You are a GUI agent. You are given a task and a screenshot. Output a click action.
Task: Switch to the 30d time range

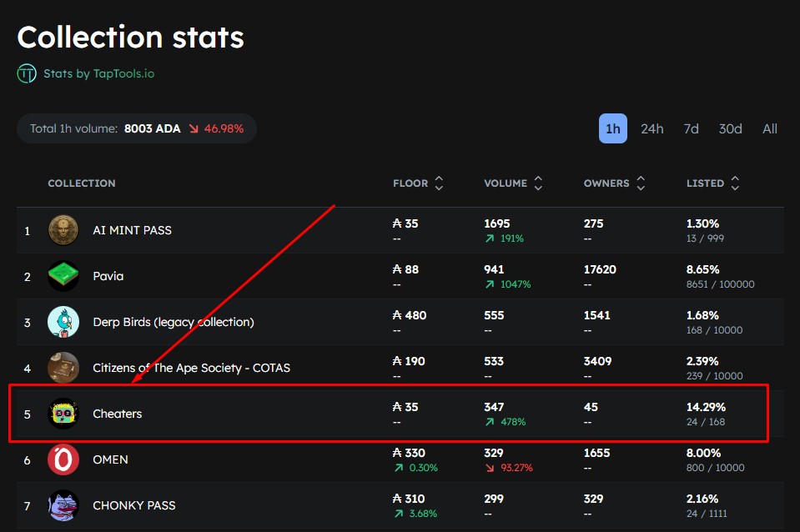coord(730,128)
